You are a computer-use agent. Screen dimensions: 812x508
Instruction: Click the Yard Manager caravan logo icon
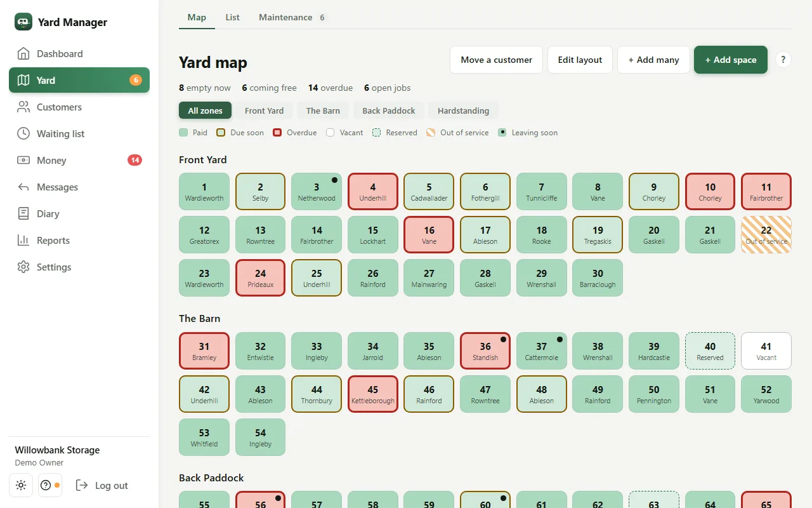tap(23, 22)
